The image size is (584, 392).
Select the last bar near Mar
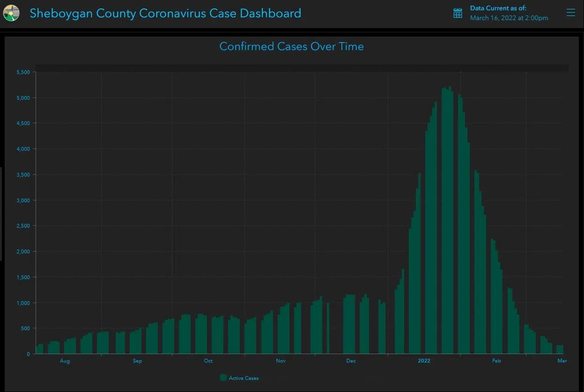(x=561, y=349)
